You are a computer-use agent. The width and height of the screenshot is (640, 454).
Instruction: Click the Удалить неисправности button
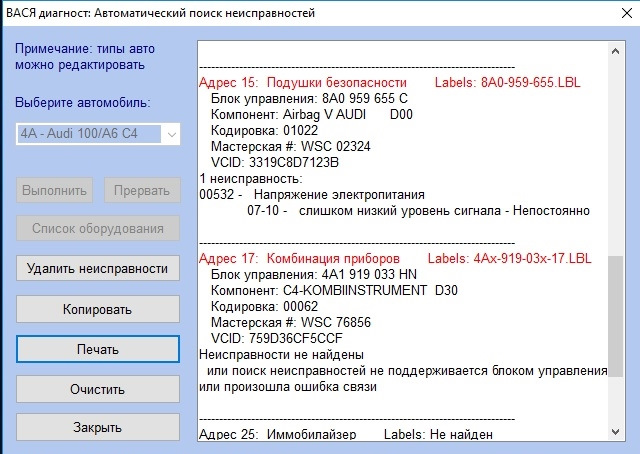[x=98, y=268]
